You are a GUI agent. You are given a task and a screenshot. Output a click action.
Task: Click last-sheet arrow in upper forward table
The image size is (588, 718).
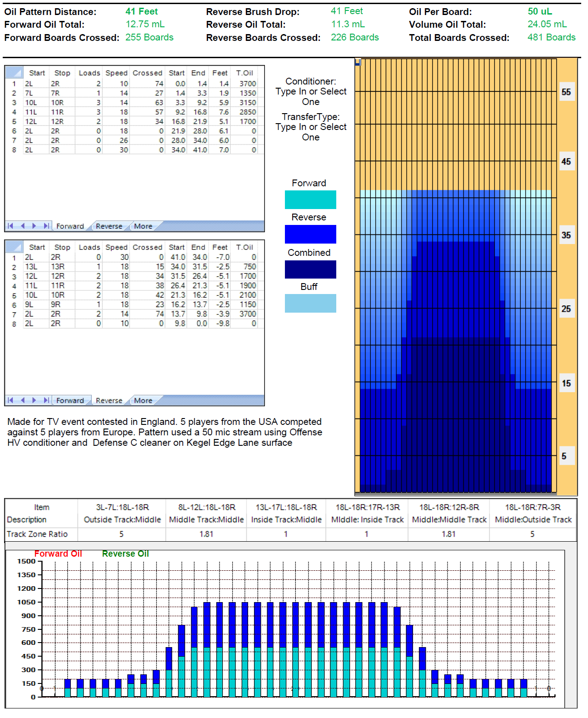tap(46, 226)
